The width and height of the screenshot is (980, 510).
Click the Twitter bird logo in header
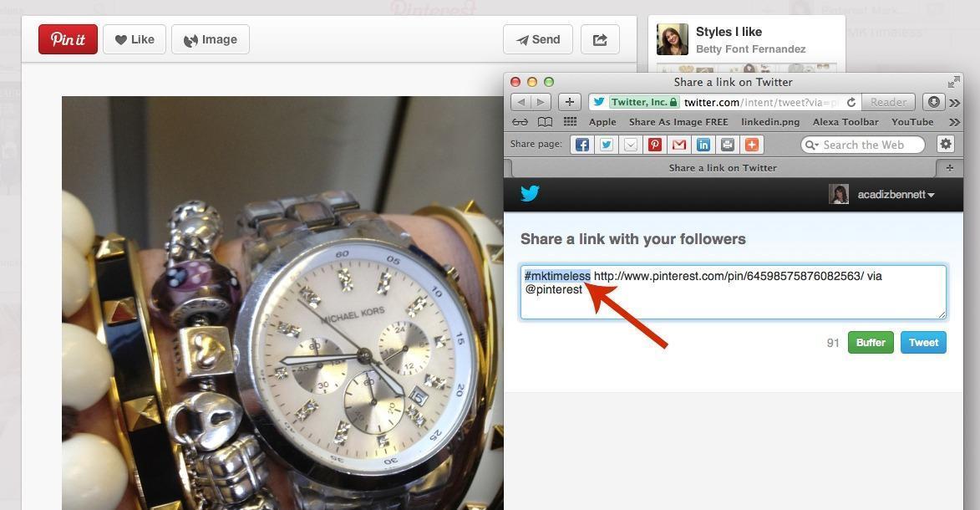tap(530, 193)
